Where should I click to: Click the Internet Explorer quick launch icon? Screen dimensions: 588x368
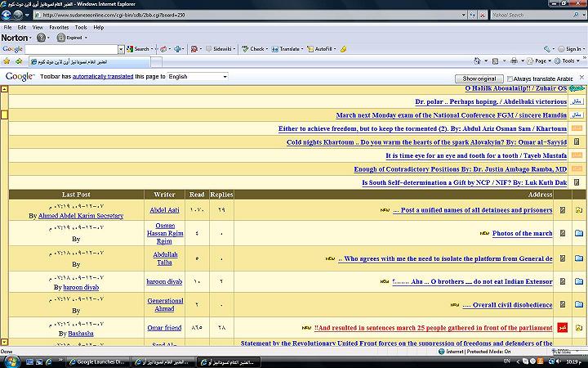tap(49, 362)
